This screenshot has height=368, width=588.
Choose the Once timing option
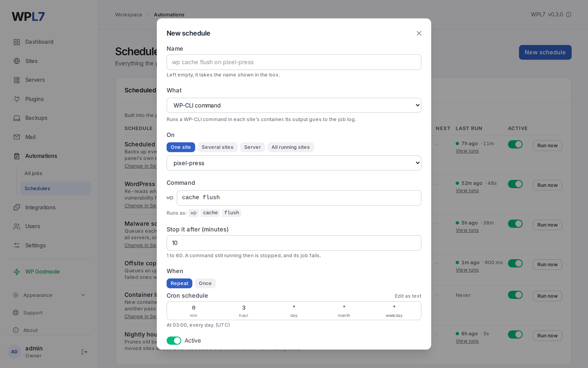pyautogui.click(x=205, y=283)
